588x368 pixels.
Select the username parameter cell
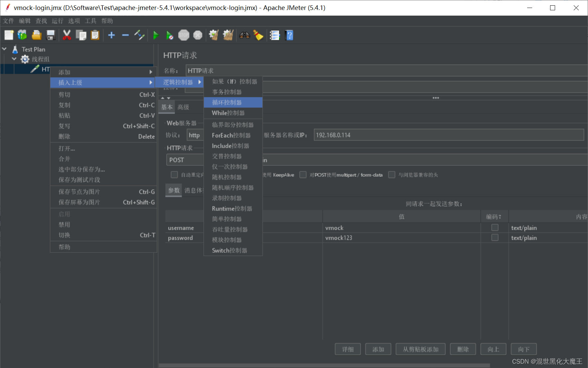click(x=184, y=228)
